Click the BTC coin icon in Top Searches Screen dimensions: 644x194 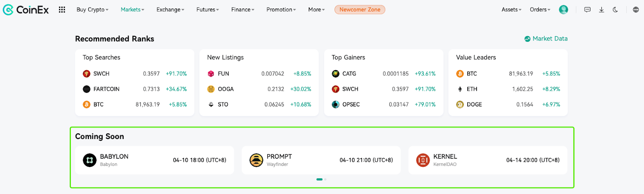click(x=87, y=104)
